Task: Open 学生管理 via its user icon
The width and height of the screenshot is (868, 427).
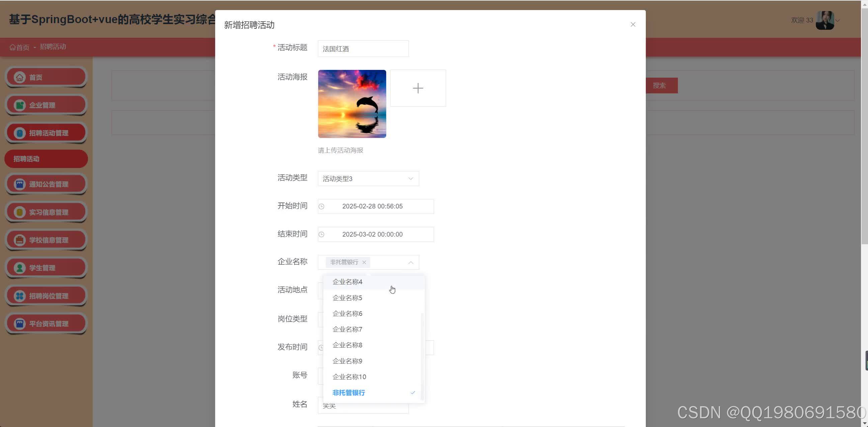Action: (x=20, y=267)
